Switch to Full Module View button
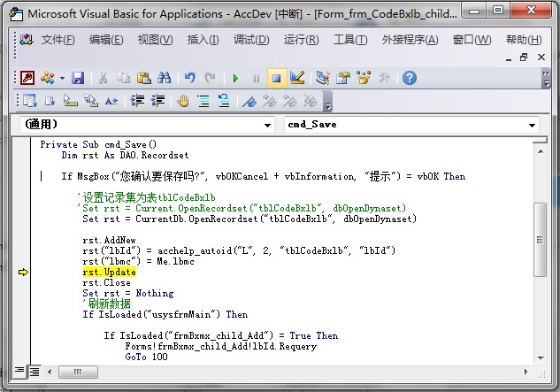This screenshot has height=392, width=560. (35, 372)
